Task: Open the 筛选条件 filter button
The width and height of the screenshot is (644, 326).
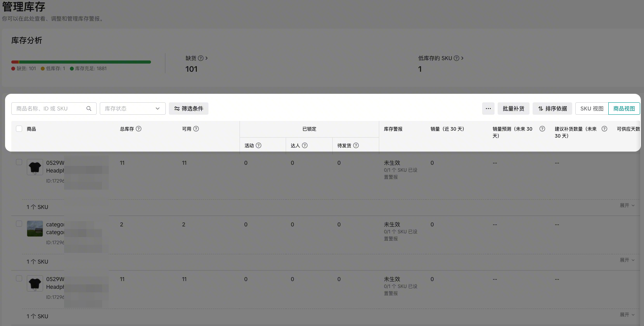Action: click(189, 109)
